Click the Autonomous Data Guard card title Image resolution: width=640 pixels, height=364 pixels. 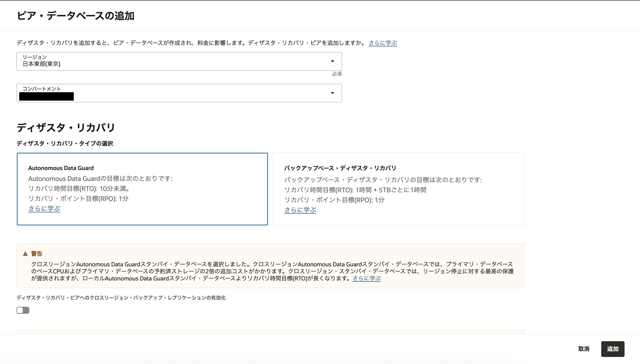[x=61, y=168]
